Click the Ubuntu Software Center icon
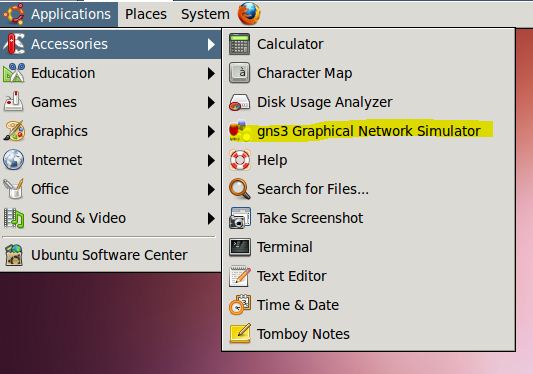 [x=14, y=255]
